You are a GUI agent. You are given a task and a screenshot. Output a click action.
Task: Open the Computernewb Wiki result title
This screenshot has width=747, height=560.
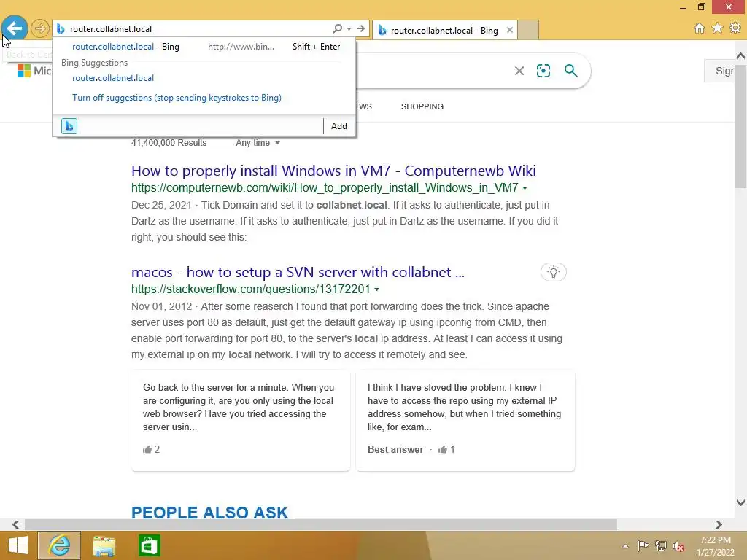coord(333,171)
